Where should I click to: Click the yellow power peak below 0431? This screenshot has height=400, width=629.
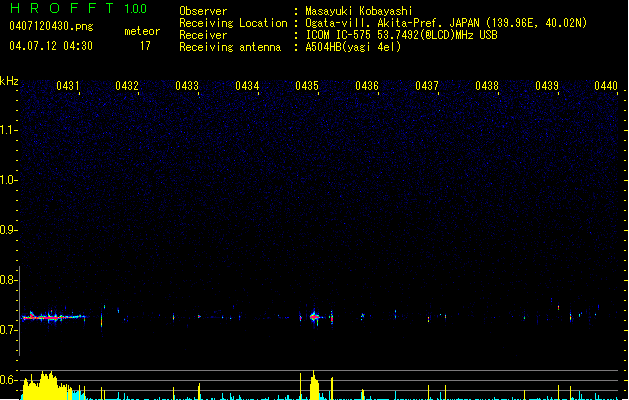(x=48, y=385)
